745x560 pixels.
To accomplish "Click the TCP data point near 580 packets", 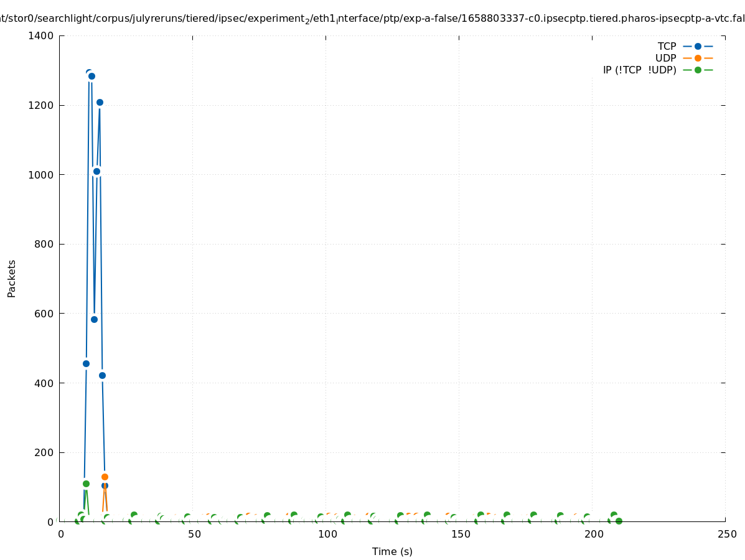I will coord(94,319).
